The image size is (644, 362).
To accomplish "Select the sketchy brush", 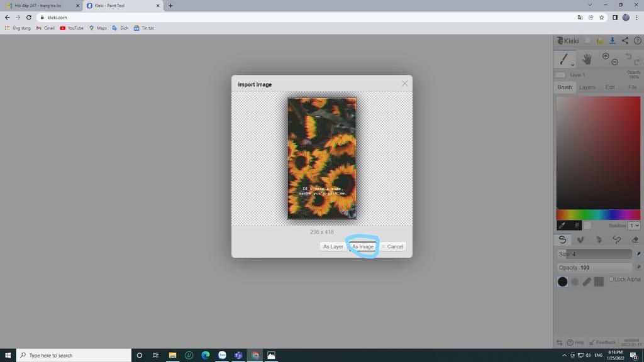I will (599, 239).
